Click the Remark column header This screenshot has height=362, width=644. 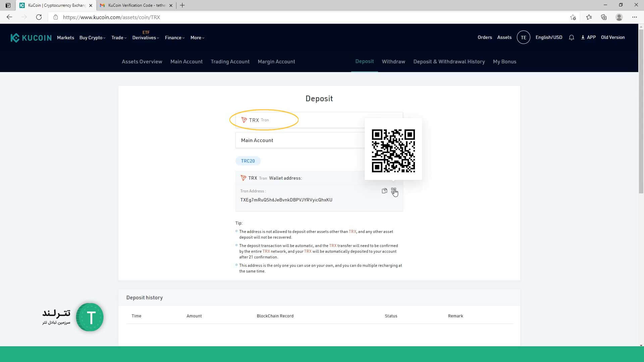tap(455, 316)
